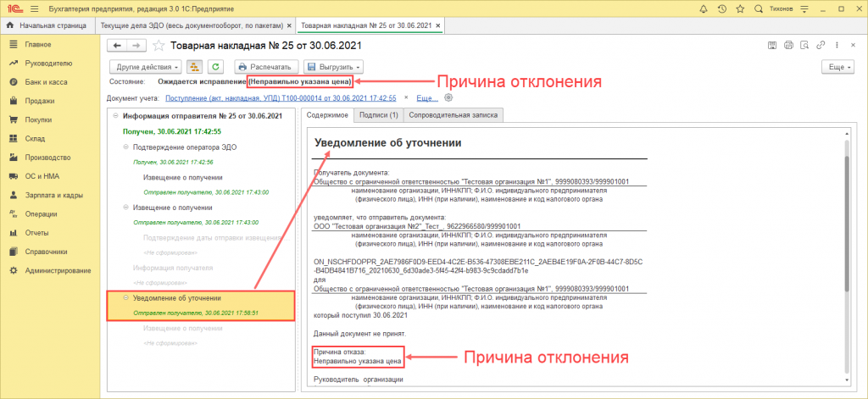The width and height of the screenshot is (868, 399).
Task: Open favorites star in title bar
Action: pyautogui.click(x=739, y=8)
